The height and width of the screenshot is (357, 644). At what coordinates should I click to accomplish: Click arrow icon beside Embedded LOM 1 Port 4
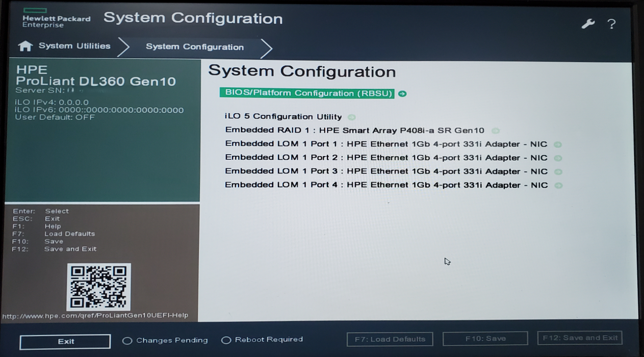(558, 186)
